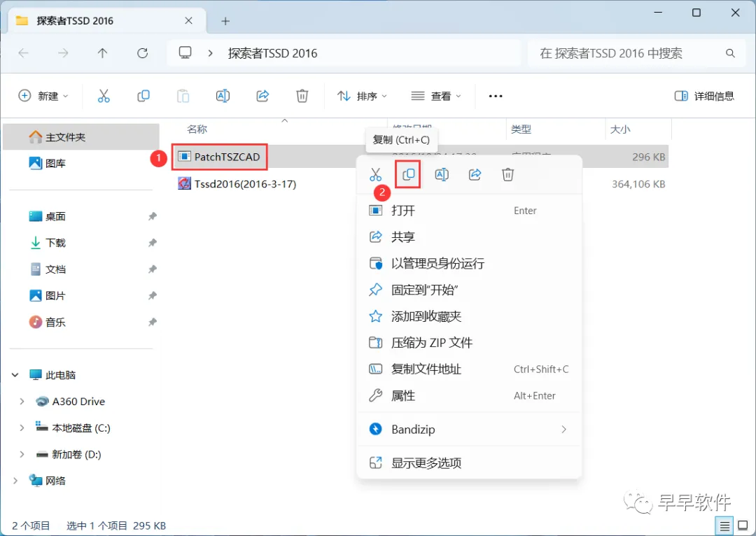
Task: Click the Copy icon in the toolbar
Action: click(x=143, y=96)
